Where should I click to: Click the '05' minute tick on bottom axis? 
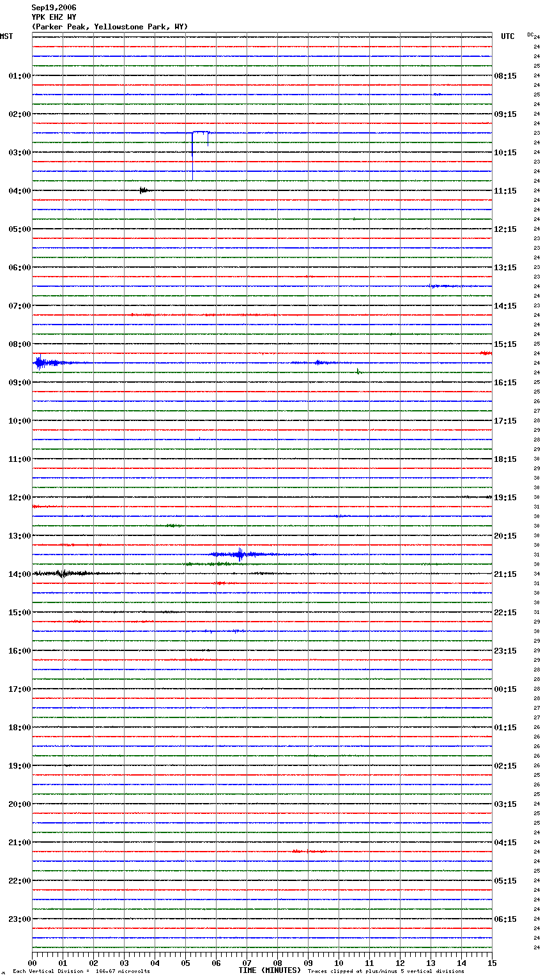pyautogui.click(x=185, y=963)
